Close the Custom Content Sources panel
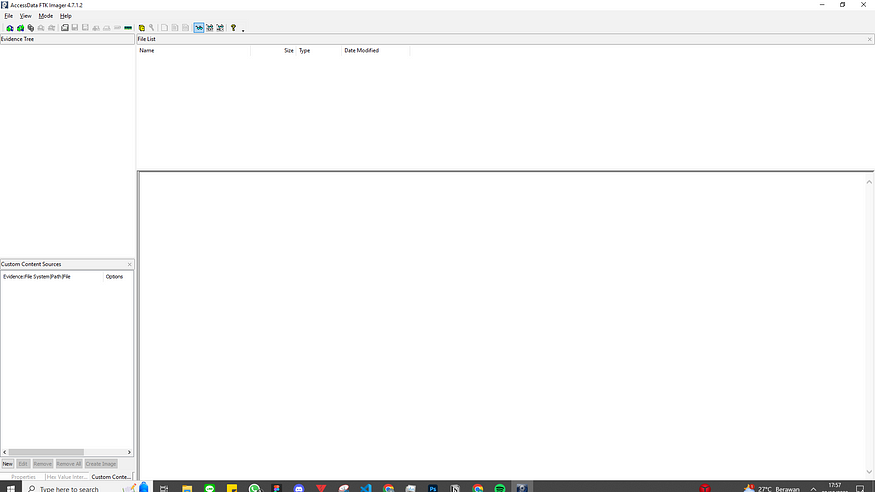This screenshot has width=875, height=492. pos(129,264)
